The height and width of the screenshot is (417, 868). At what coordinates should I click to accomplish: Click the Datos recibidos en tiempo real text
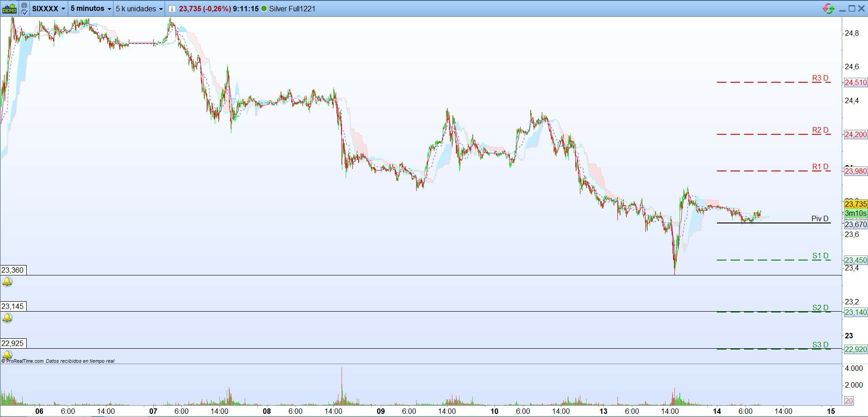[80, 361]
